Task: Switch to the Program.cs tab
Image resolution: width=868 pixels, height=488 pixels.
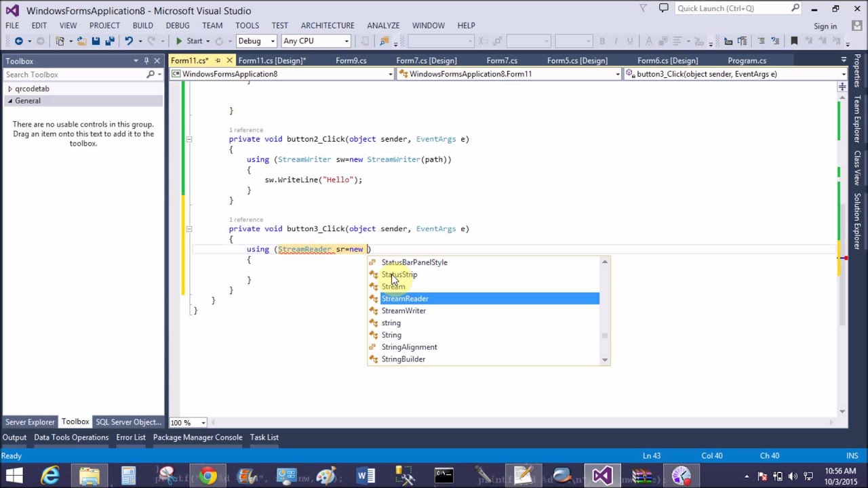Action: click(747, 60)
